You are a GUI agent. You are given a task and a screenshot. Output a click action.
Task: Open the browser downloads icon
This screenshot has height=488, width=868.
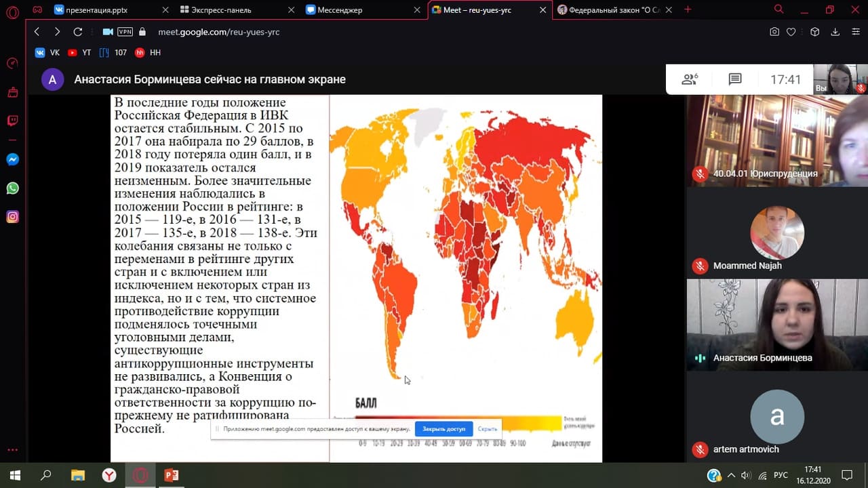coord(835,32)
